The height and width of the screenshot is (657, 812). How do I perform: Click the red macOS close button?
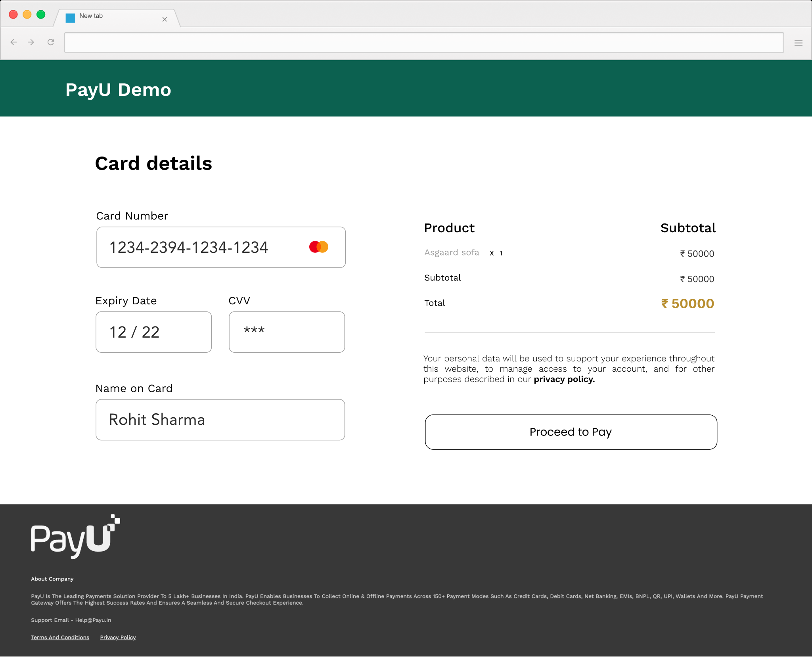(13, 15)
